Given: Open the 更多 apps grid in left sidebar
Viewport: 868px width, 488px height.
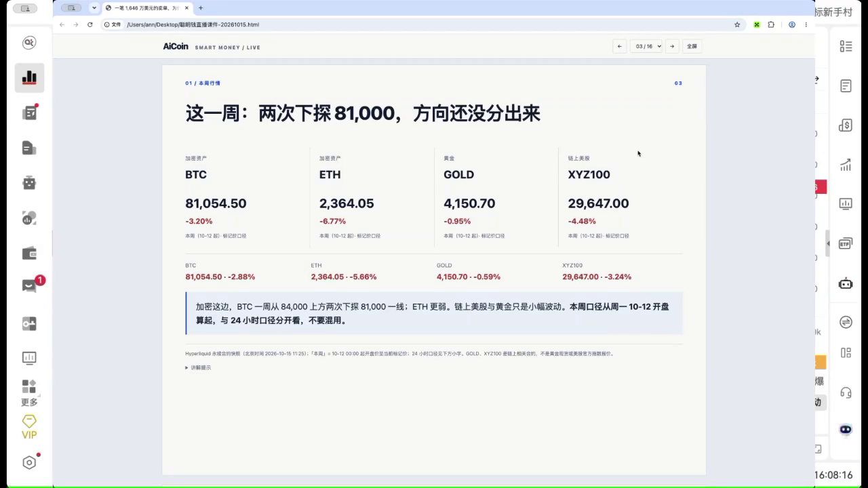Looking at the screenshot, I should [29, 393].
